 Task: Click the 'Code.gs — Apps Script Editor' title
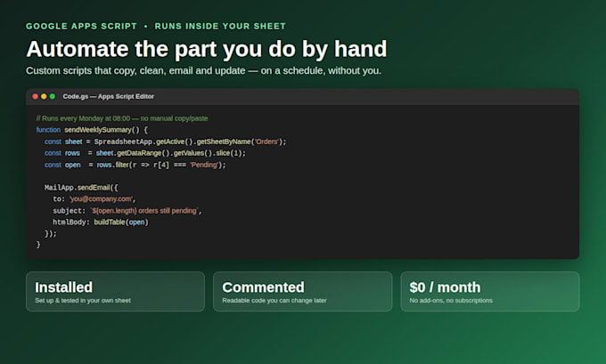click(x=108, y=96)
